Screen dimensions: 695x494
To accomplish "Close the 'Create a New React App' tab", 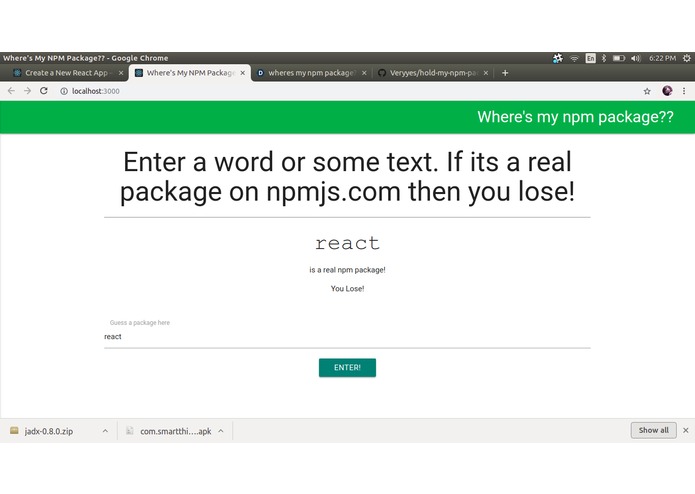I will pos(121,73).
